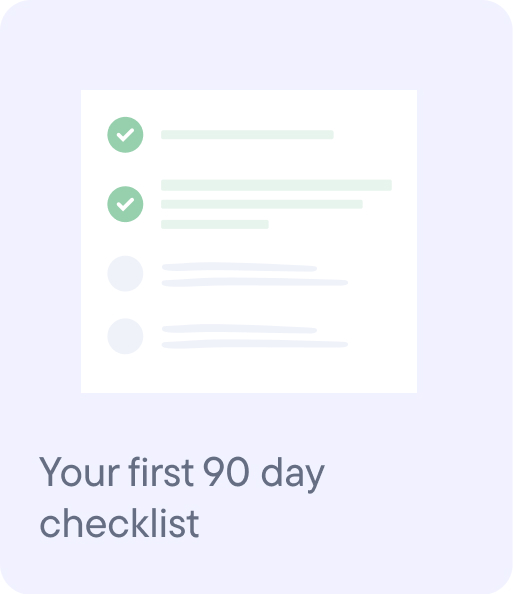Click upper gray line of fourth checklist item
513x594 pixels.
(x=239, y=329)
